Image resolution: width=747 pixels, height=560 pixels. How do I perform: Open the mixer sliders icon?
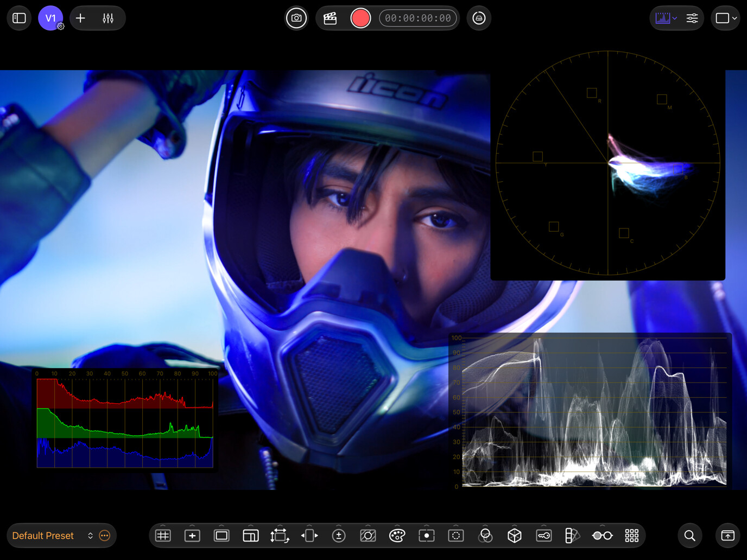(108, 18)
